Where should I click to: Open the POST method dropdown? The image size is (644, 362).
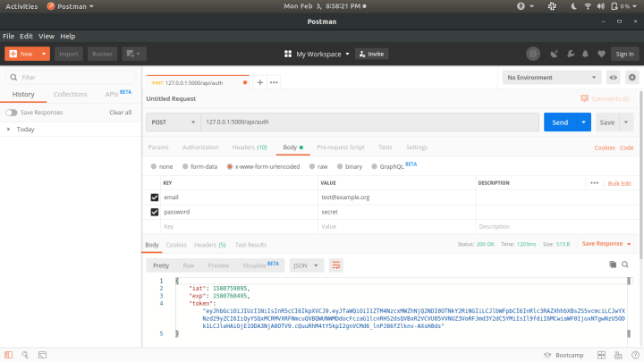click(174, 122)
